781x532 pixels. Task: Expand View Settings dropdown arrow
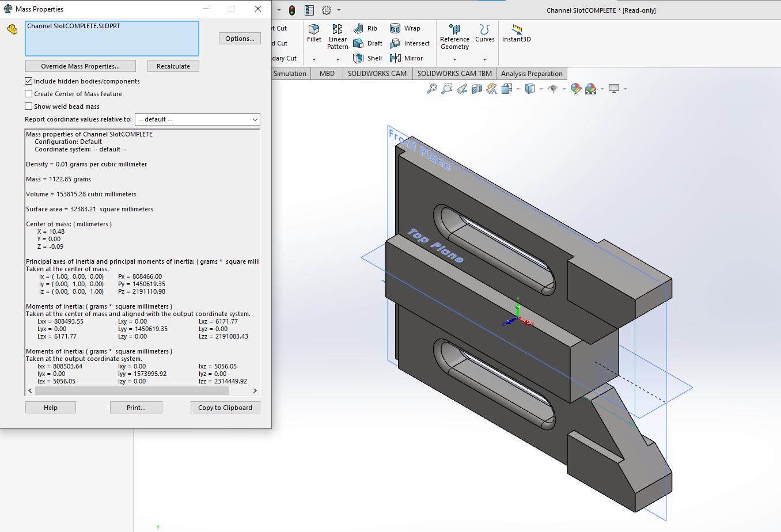click(x=625, y=89)
